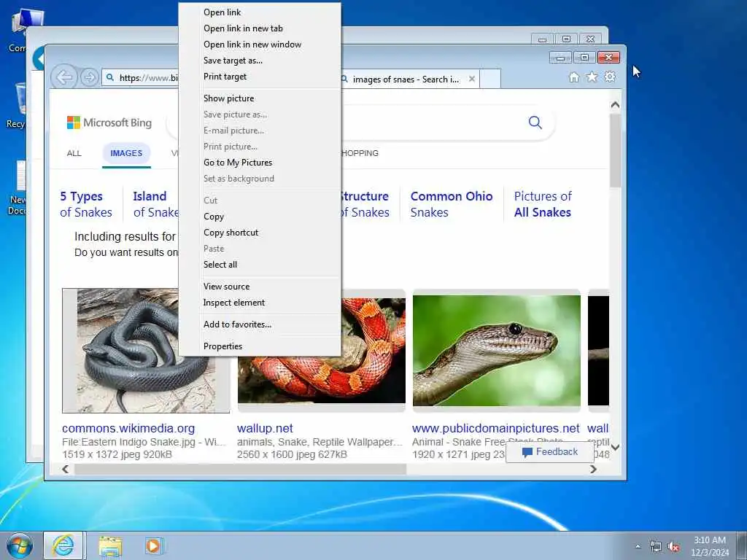Click the Microsoft Bing logo
The height and width of the screenshot is (560, 747).
click(x=109, y=122)
